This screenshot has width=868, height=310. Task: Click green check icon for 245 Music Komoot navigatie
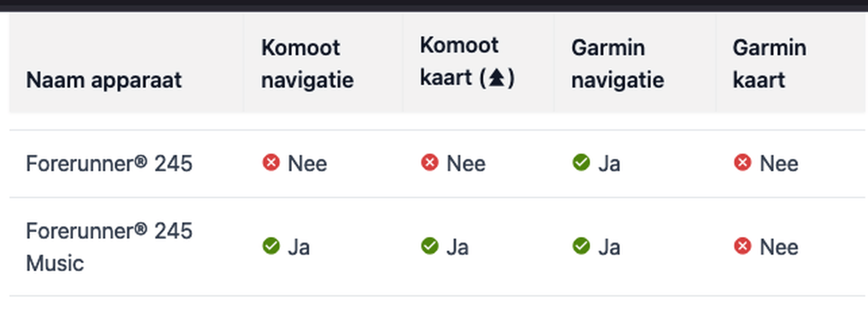(x=271, y=246)
